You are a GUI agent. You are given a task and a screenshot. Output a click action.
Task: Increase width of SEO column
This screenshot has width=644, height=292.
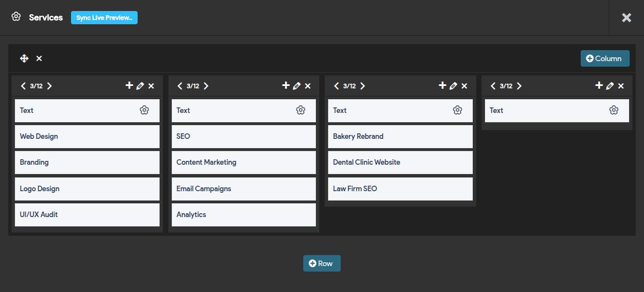click(206, 86)
